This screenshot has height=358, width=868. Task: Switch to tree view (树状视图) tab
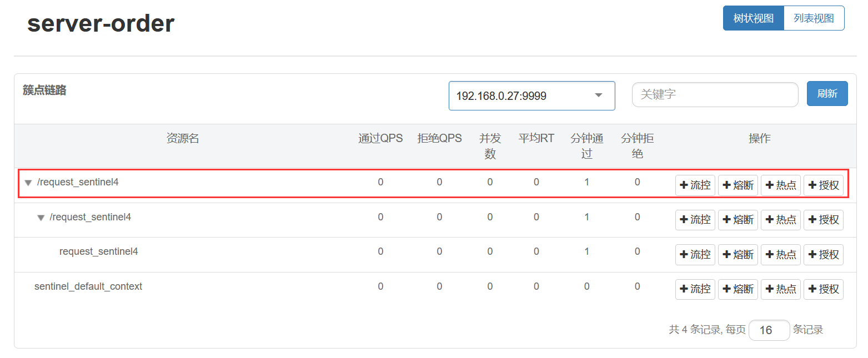pyautogui.click(x=753, y=18)
